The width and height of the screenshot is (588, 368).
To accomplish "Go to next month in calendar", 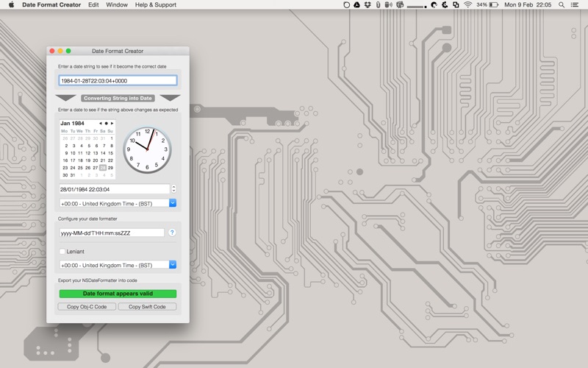I will click(112, 123).
